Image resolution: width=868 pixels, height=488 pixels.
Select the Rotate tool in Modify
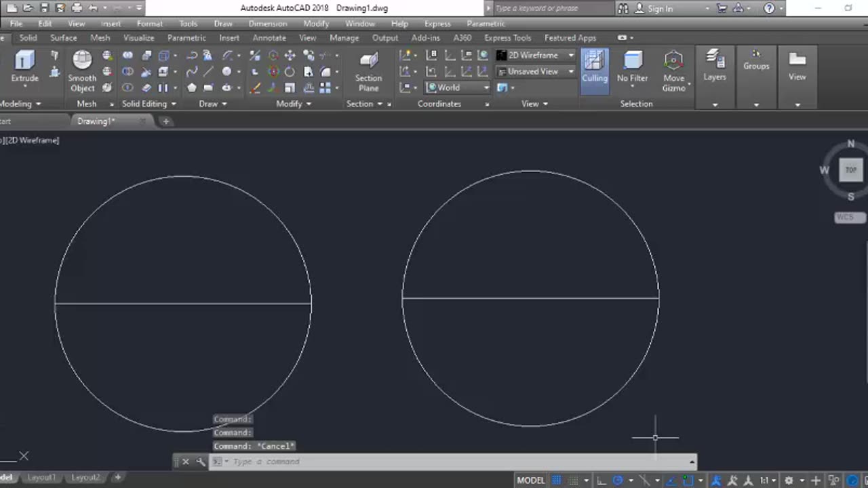[290, 72]
